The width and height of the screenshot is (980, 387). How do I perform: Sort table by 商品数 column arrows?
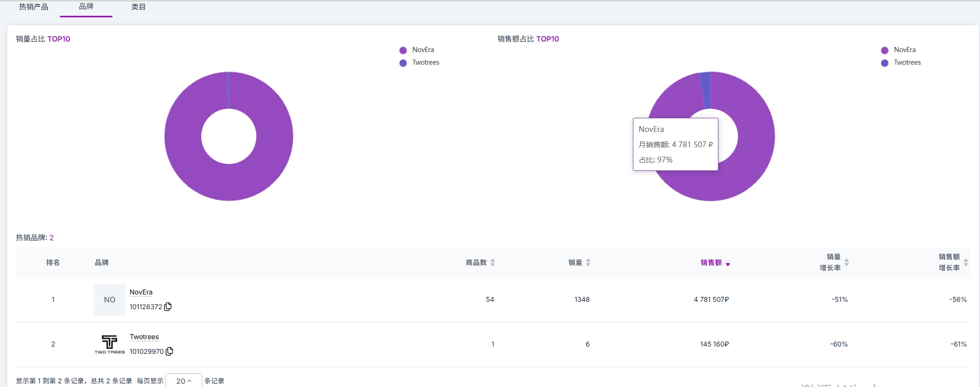pyautogui.click(x=493, y=262)
